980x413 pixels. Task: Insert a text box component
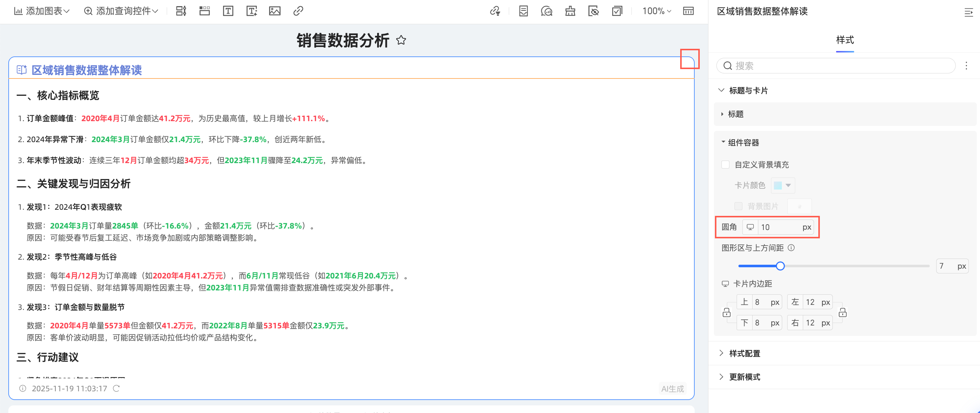tap(228, 11)
